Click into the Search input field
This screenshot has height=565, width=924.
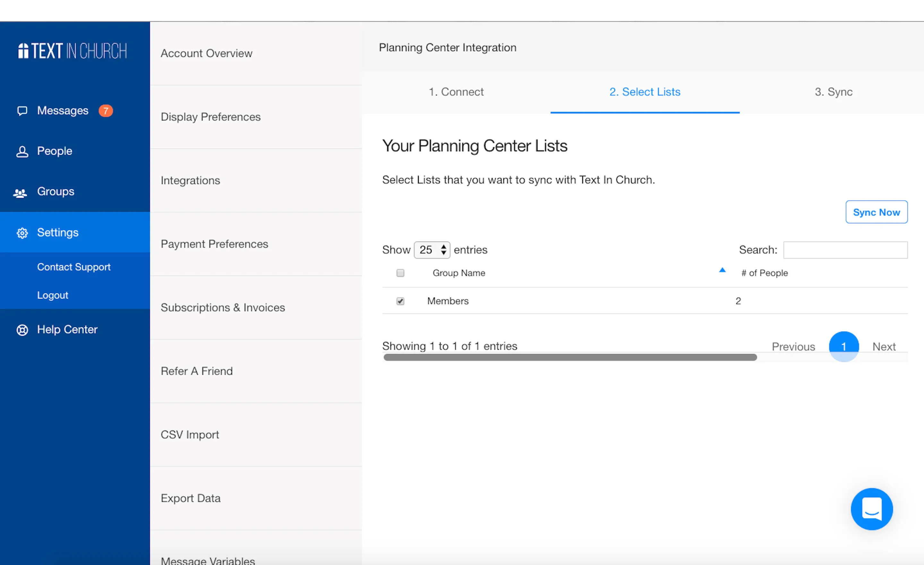click(845, 250)
